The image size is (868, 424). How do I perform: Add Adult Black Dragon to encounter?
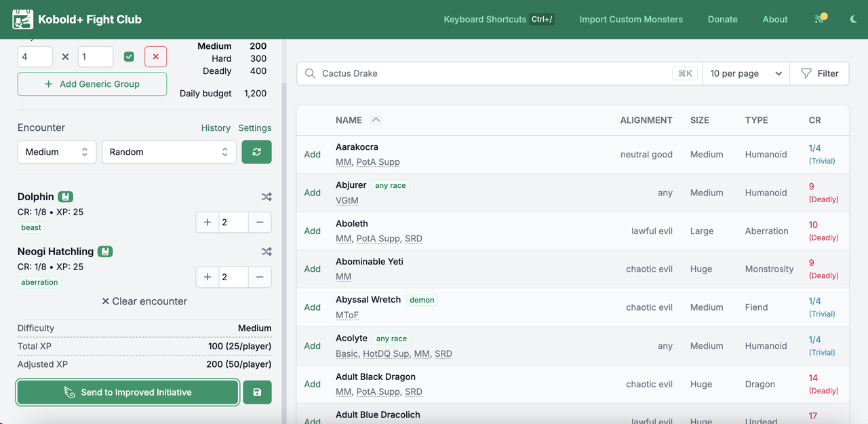(x=313, y=384)
